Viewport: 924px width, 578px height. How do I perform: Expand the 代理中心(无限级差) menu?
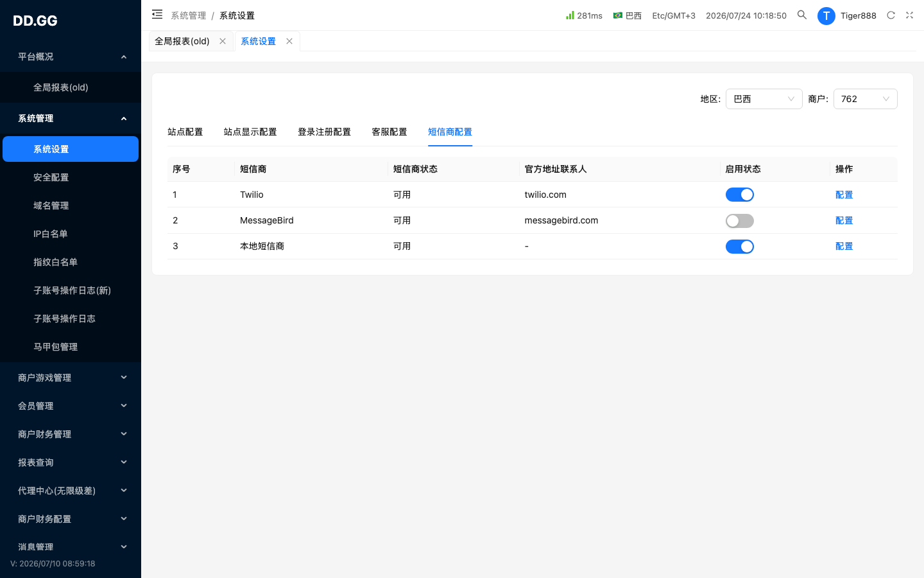pos(71,491)
